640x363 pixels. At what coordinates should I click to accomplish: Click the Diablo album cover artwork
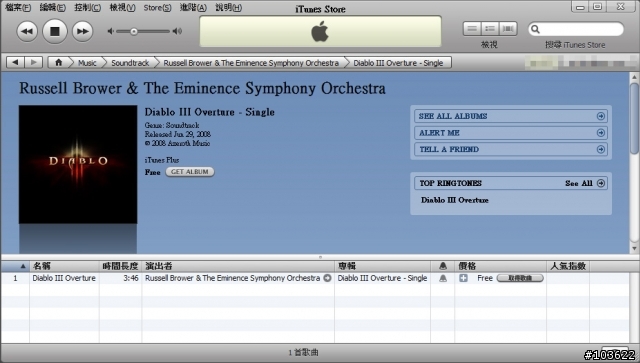pyautogui.click(x=78, y=164)
